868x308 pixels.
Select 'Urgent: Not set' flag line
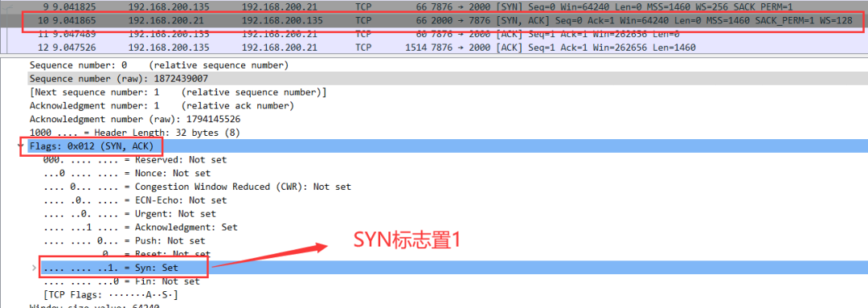pos(129,214)
